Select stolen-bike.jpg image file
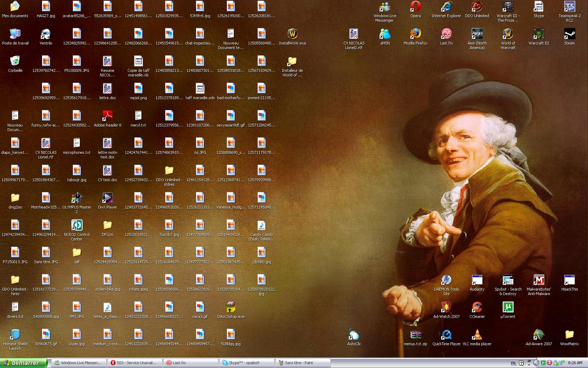588x368 pixels. pyautogui.click(x=107, y=283)
